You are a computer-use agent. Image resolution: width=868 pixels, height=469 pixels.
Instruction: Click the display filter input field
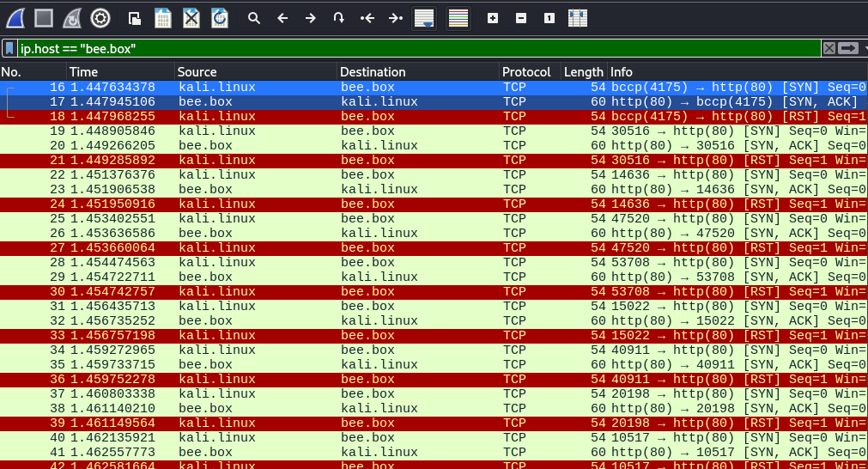(419, 49)
